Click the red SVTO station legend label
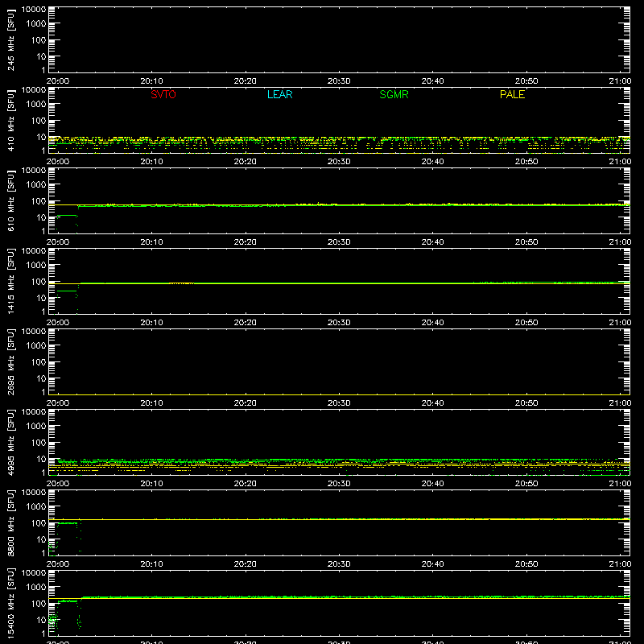 pos(163,94)
